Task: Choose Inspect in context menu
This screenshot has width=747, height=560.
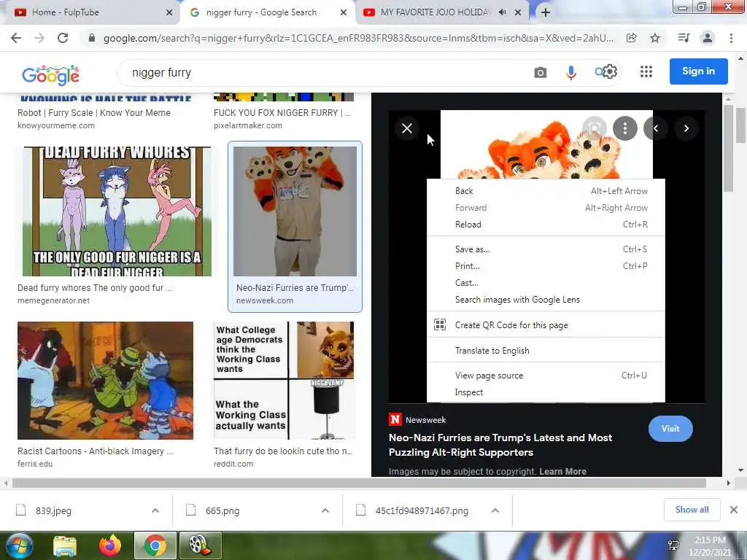Action: (x=546, y=392)
